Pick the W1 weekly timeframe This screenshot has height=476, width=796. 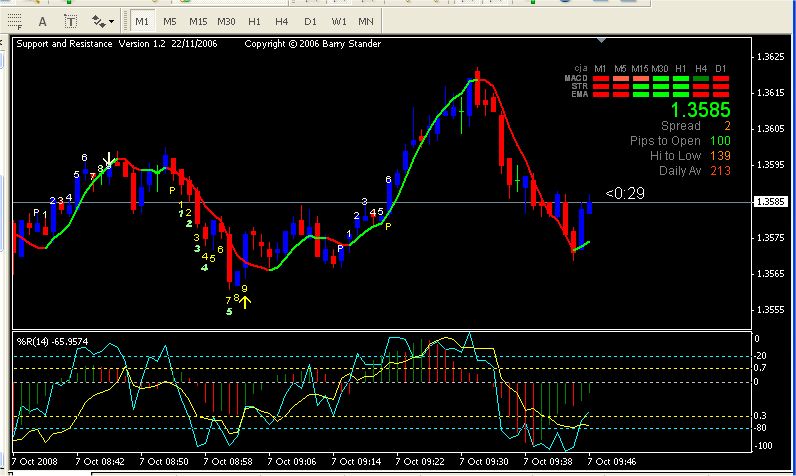coord(339,20)
